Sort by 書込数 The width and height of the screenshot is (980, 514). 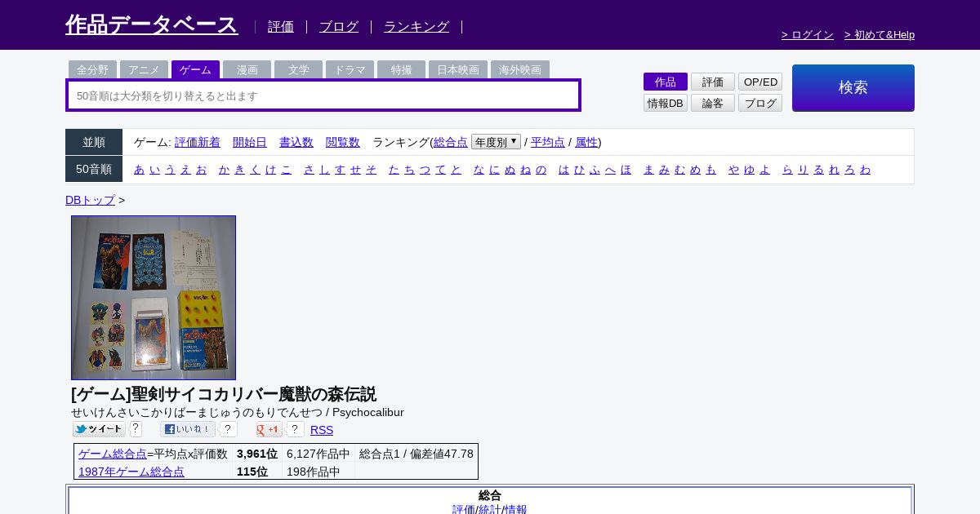(296, 142)
